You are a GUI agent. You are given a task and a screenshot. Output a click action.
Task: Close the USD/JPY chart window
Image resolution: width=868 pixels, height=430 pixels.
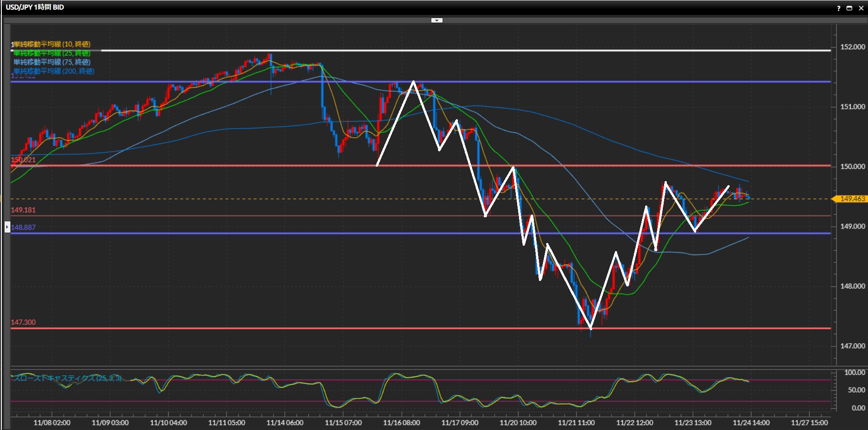(x=861, y=8)
